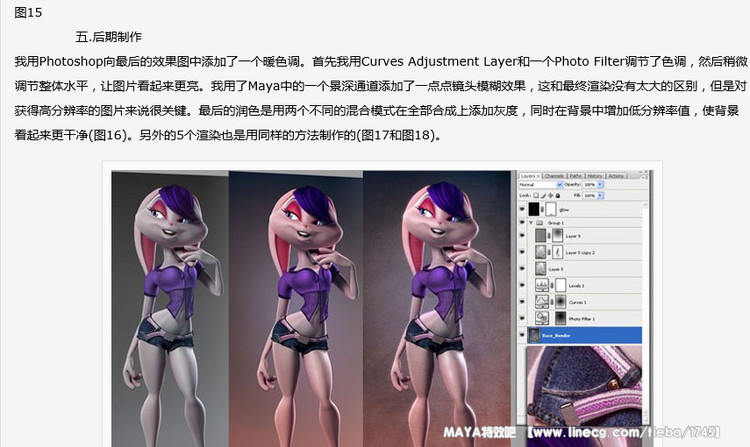The width and height of the screenshot is (750, 447).
Task: Open the Normal blend mode dropdown
Action: (x=539, y=185)
